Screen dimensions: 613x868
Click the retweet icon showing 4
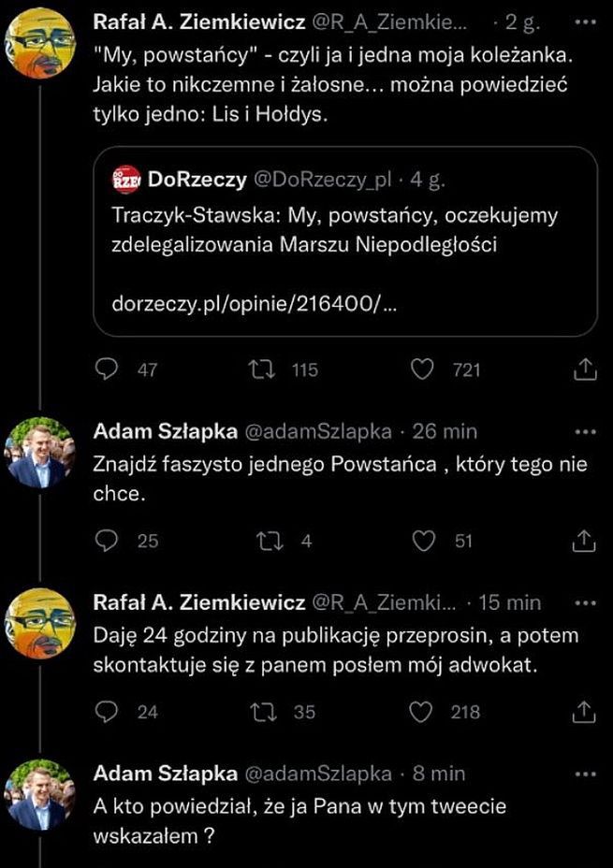coord(271,541)
